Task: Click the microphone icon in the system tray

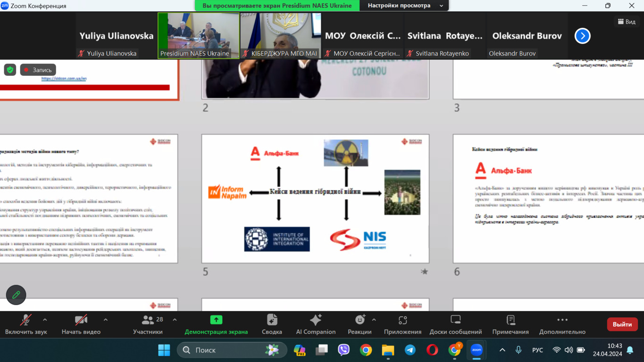Action: pyautogui.click(x=519, y=350)
